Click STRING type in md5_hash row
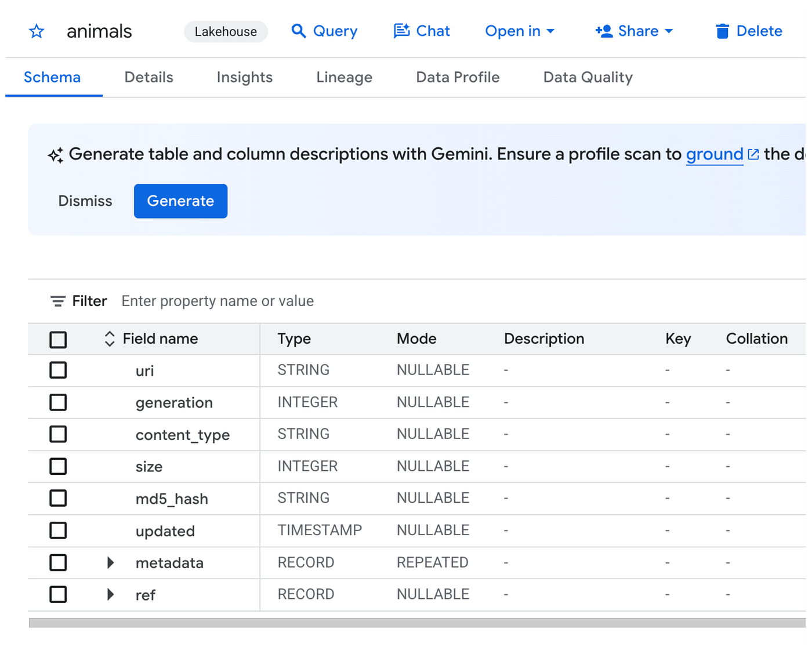 click(x=303, y=498)
